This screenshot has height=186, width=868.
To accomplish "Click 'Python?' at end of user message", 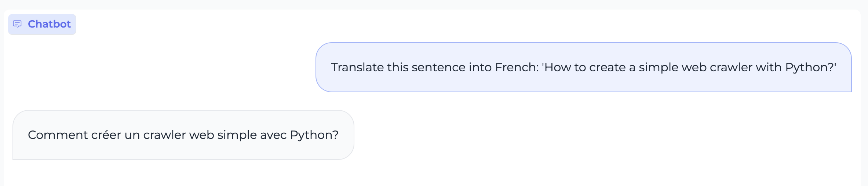I will click(810, 67).
